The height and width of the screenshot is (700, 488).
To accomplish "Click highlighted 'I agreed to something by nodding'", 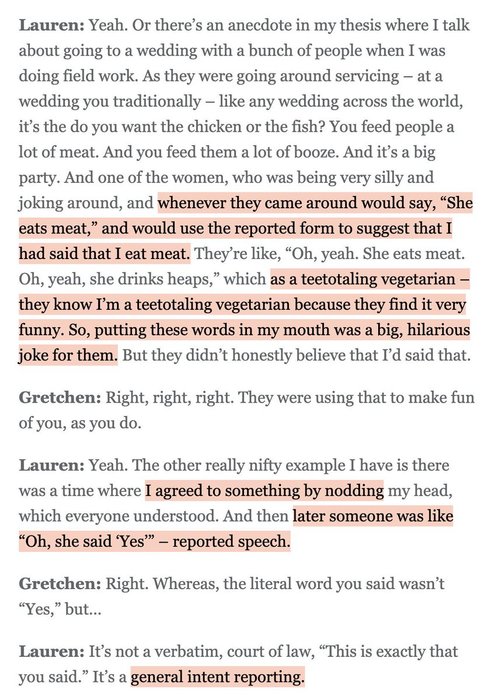I will point(264,491).
